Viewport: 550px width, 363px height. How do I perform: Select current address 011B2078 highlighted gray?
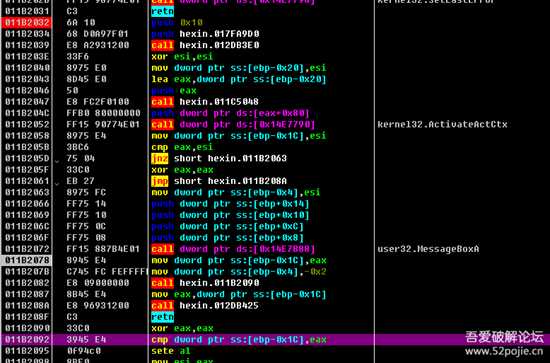pyautogui.click(x=27, y=260)
